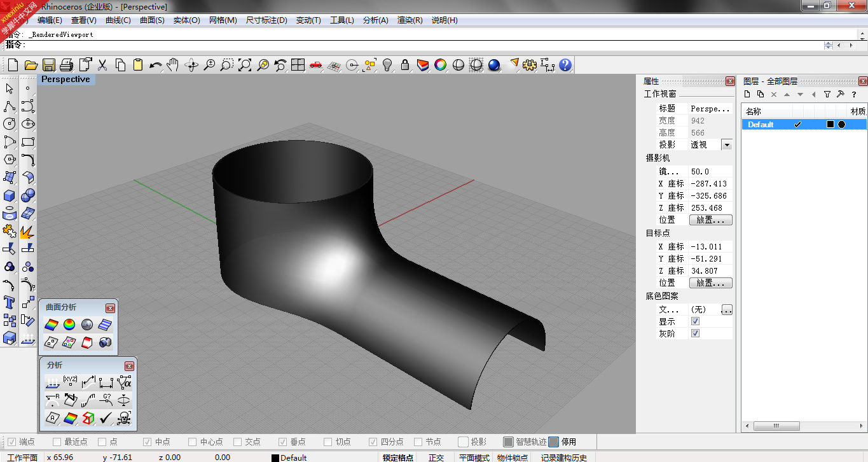The image size is (868, 462).
Task: Open the 分析(A) menu
Action: pos(375,20)
